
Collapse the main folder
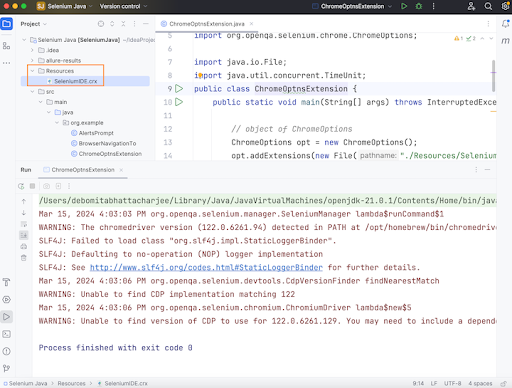(x=40, y=102)
